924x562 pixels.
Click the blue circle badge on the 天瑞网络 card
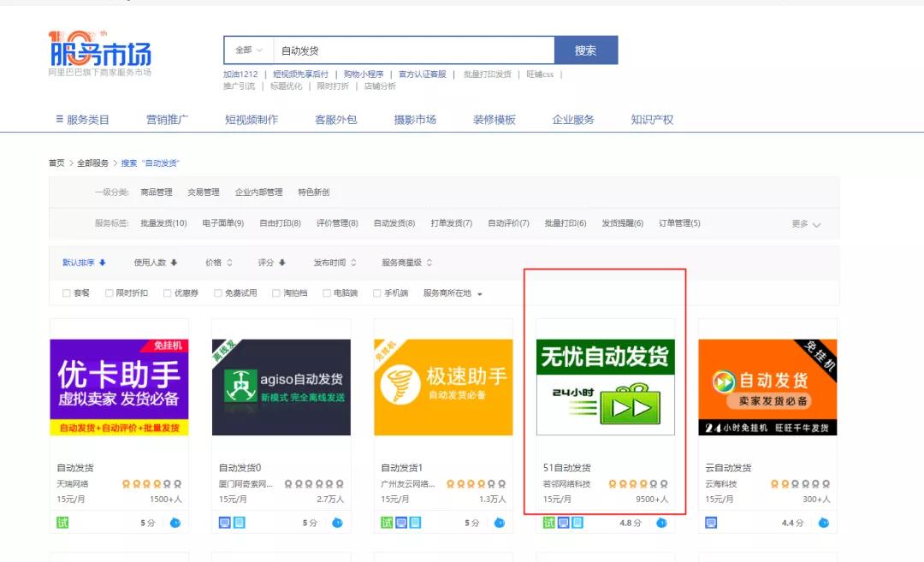[x=175, y=523]
